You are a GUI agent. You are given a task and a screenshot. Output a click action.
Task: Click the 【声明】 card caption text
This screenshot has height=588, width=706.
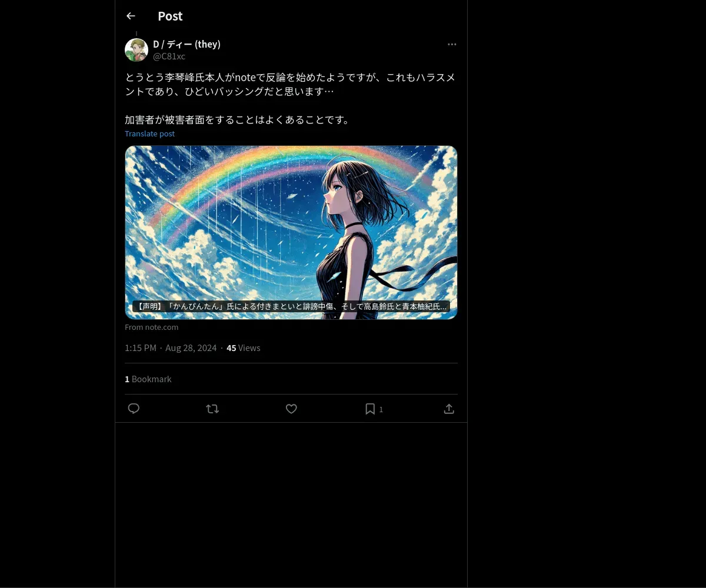coord(291,306)
